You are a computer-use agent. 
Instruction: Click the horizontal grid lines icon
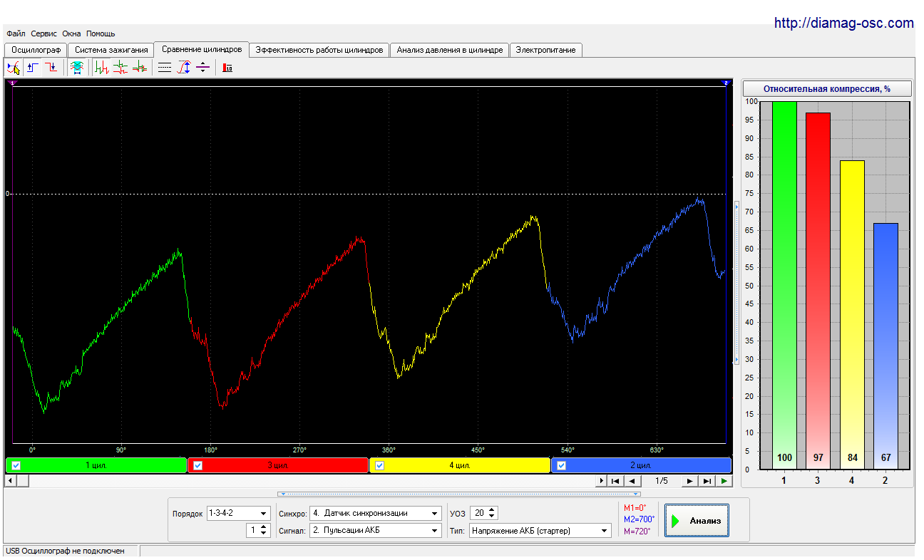pos(165,68)
